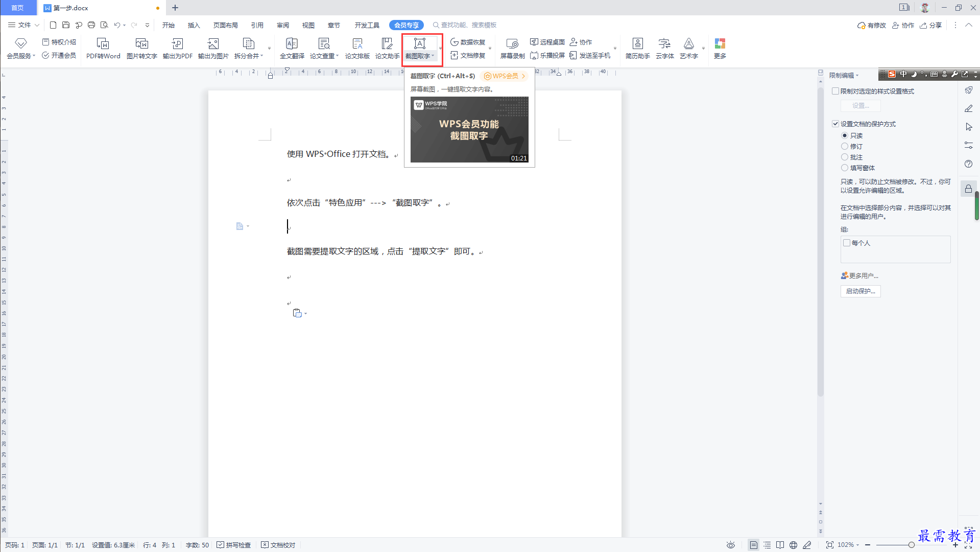Open the undo history dropdown arrow
This screenshot has width=980, height=552.
click(125, 25)
